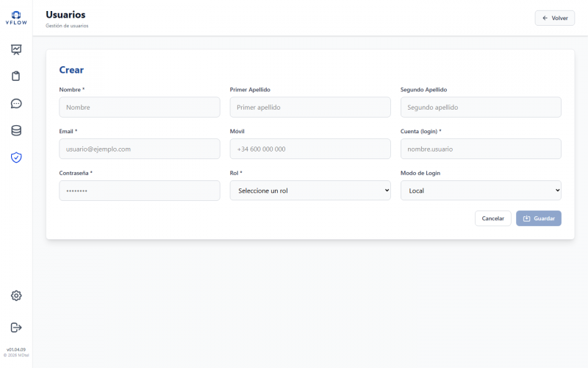Click the Cancelar button
Image resolution: width=588 pixels, height=368 pixels.
[x=492, y=219]
